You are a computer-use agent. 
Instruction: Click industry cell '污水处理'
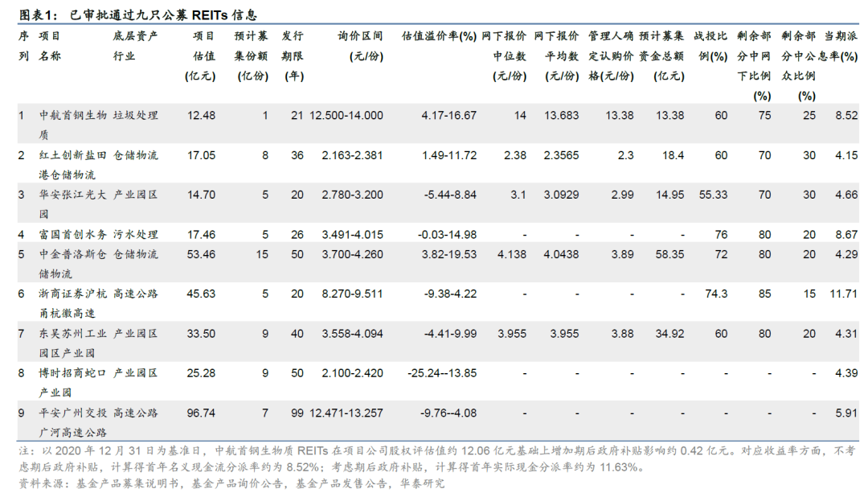pos(136,235)
